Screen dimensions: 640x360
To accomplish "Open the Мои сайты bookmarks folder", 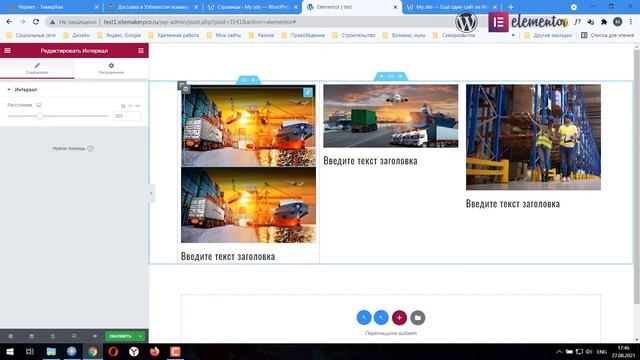I will [x=224, y=36].
